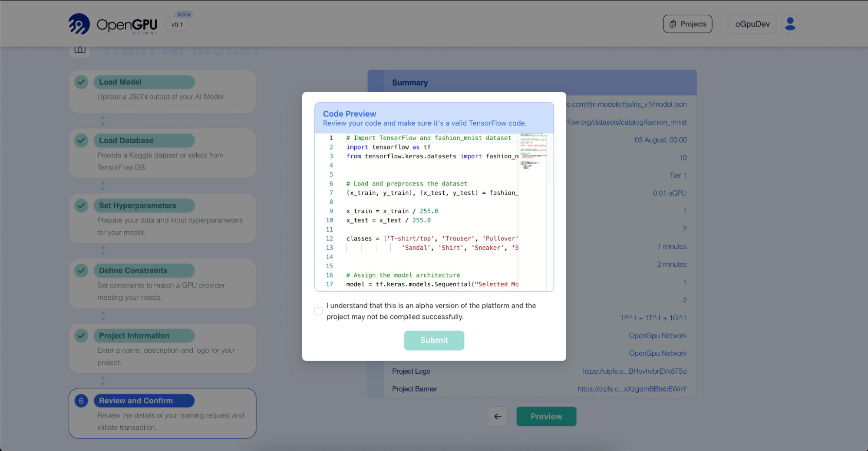Click the Define Constraints checkmark icon
Screen dimensions: 868x451
tap(81, 271)
